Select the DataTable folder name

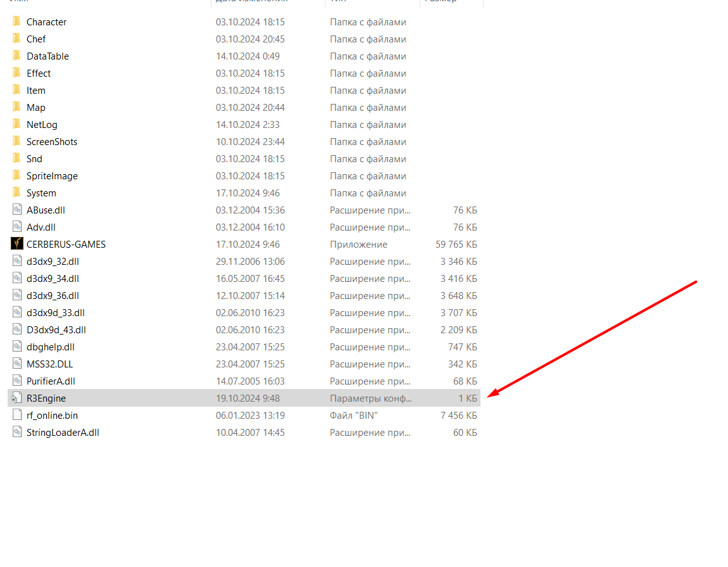click(x=47, y=56)
